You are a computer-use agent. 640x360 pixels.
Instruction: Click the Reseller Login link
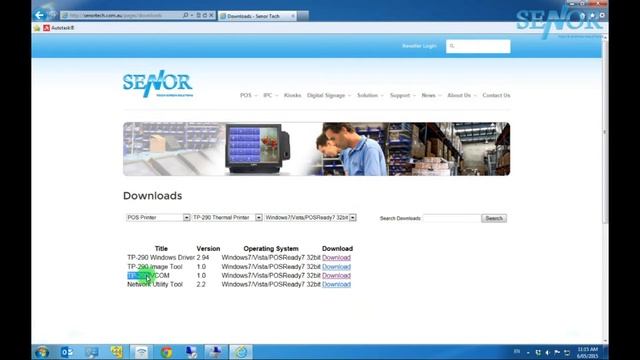[x=419, y=46]
